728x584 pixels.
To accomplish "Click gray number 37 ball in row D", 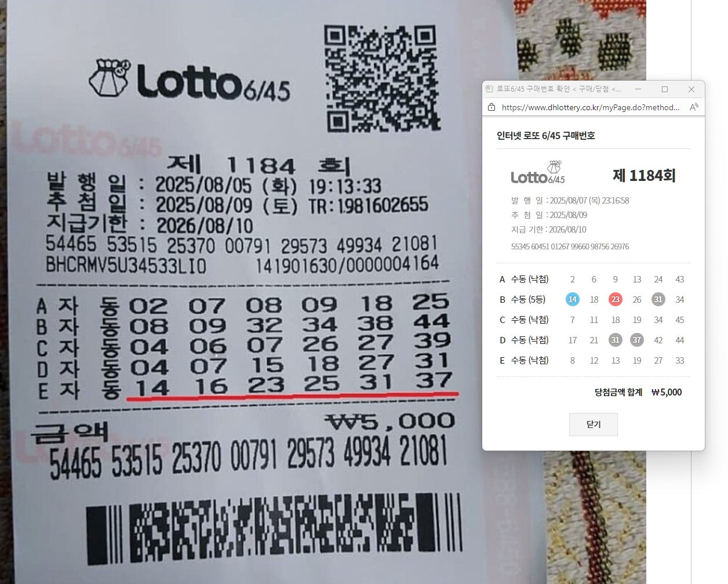I will click(637, 340).
